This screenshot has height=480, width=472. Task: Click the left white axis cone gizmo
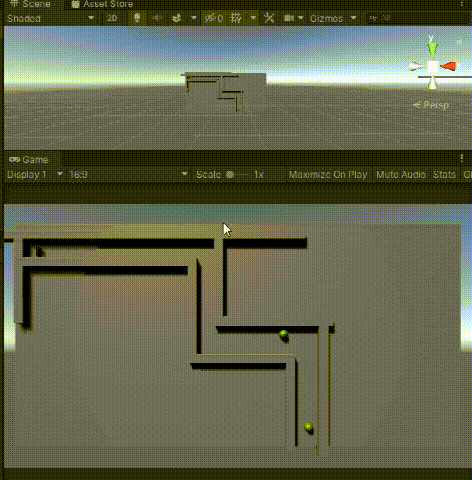pos(417,67)
